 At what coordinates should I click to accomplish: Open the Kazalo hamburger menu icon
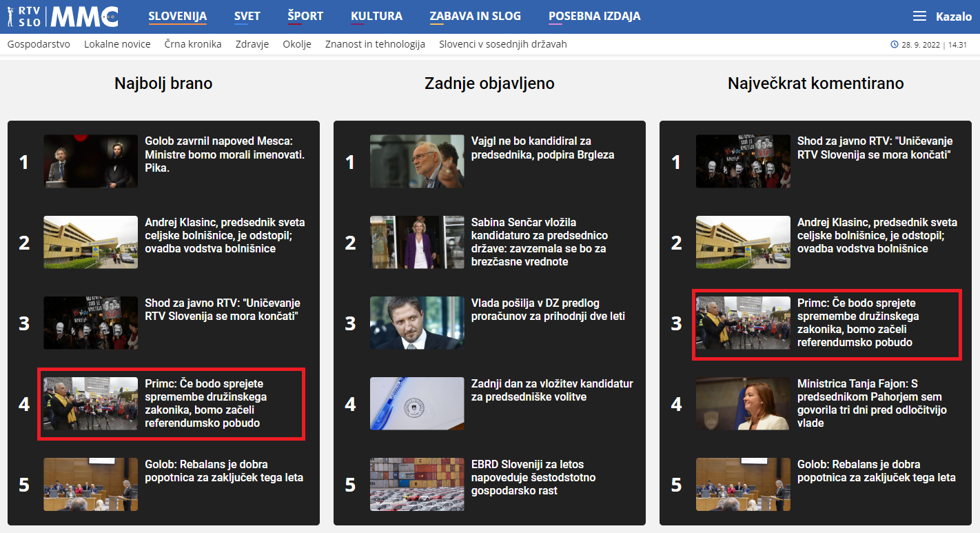point(919,17)
